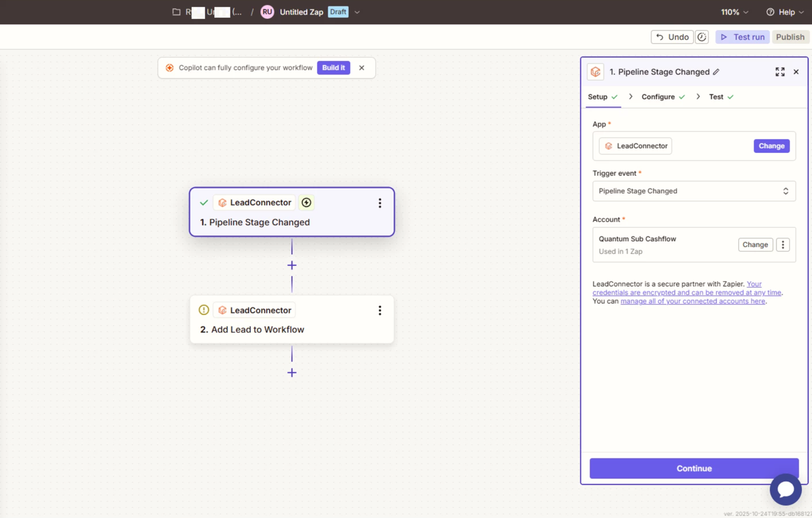The image size is (812, 518).
Task: Open three-dot menu on Add Lead step
Action: pos(380,310)
